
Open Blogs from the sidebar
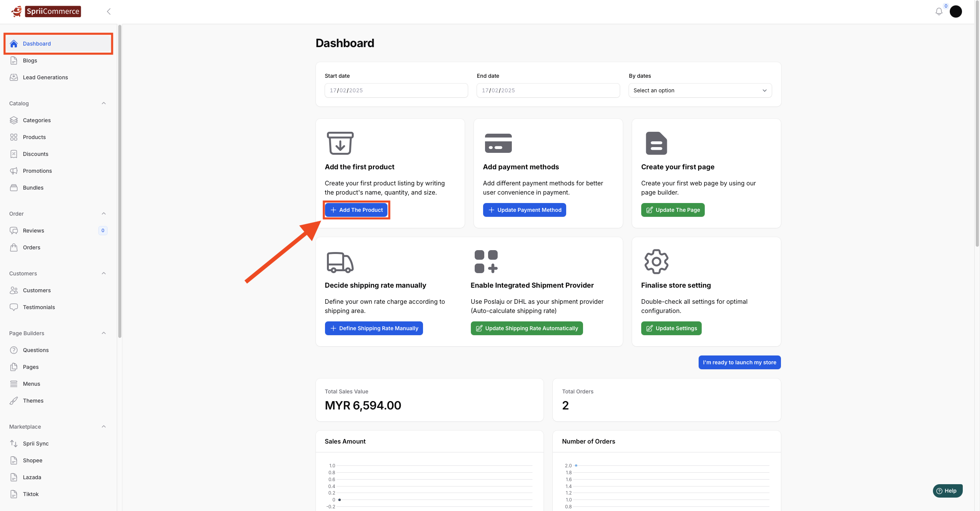click(x=30, y=60)
